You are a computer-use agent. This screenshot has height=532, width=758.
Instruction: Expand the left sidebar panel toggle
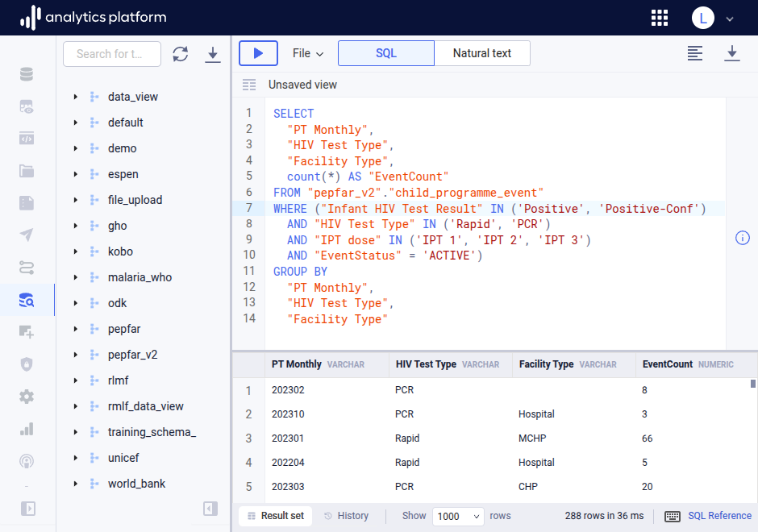click(28, 509)
